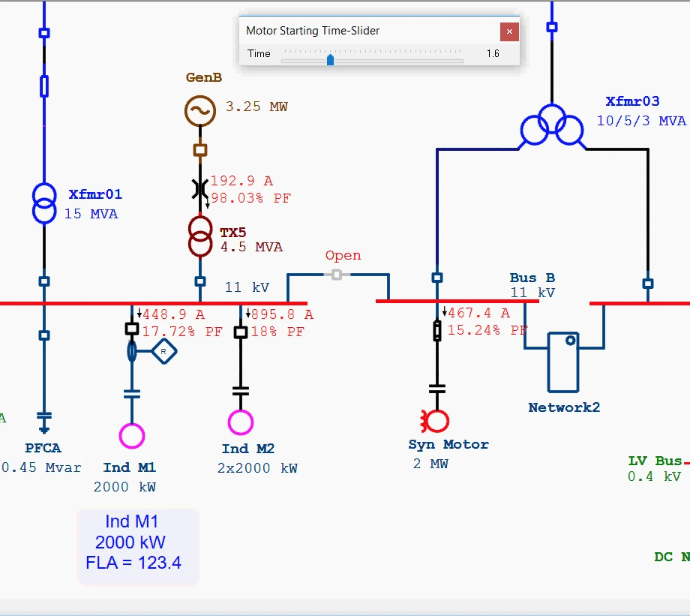
Task: Select the breaker below Xfmr01
Action: click(44, 281)
